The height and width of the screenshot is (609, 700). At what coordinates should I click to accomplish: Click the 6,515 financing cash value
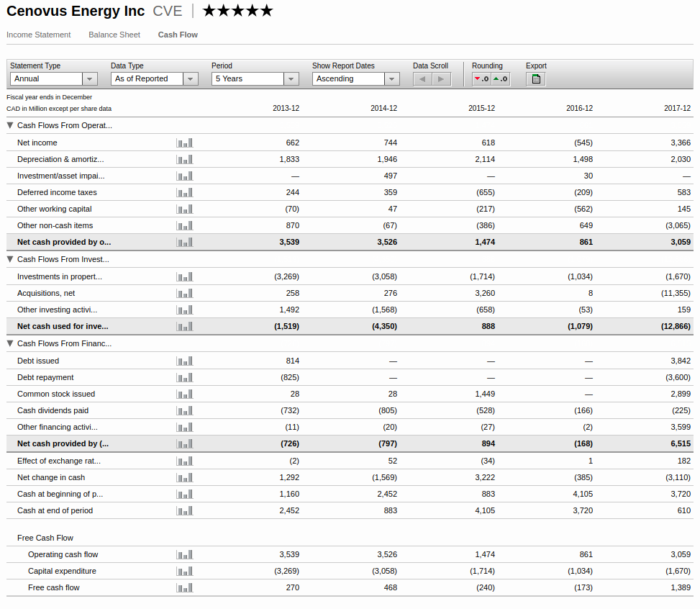[681, 443]
